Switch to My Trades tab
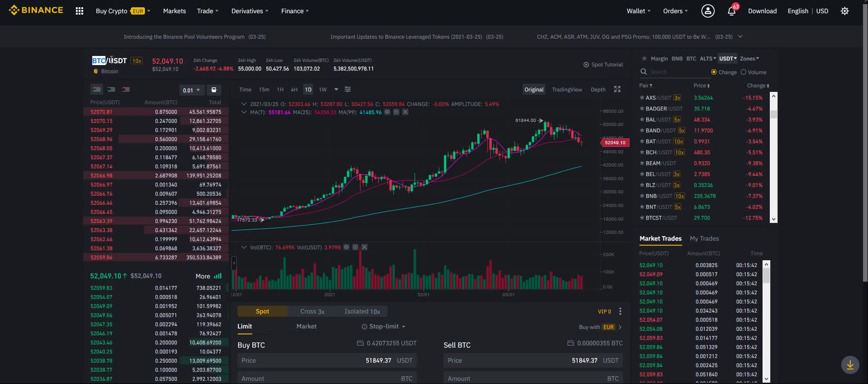The height and width of the screenshot is (384, 868). [704, 238]
